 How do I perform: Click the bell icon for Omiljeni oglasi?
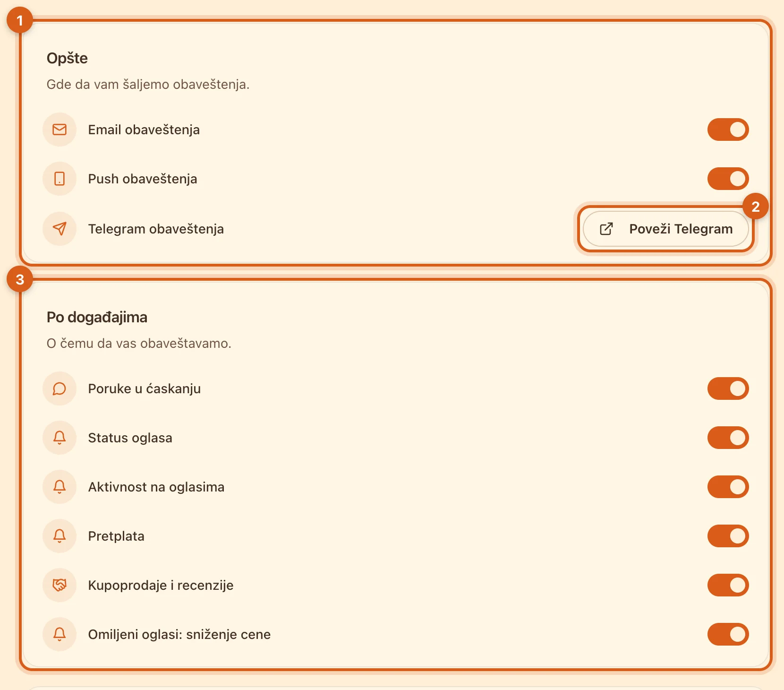(x=60, y=634)
